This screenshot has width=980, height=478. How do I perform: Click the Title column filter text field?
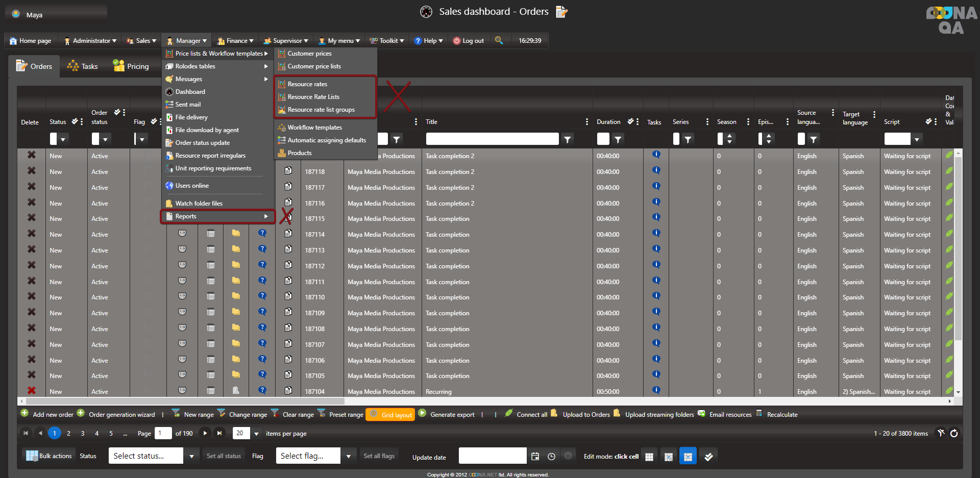pyautogui.click(x=492, y=139)
